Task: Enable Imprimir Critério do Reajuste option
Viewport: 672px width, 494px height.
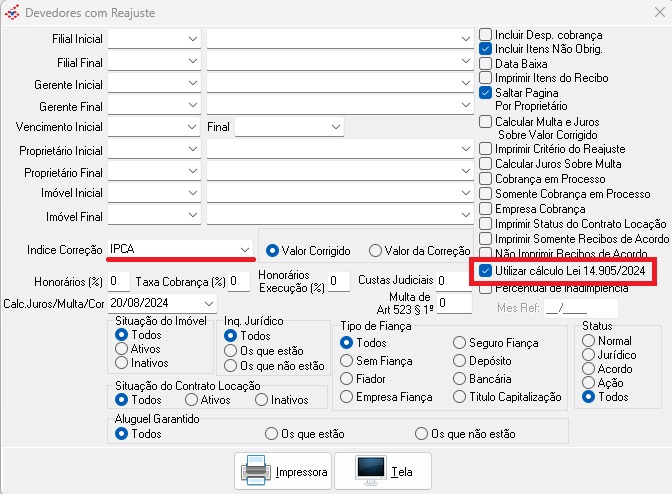Action: click(x=486, y=148)
